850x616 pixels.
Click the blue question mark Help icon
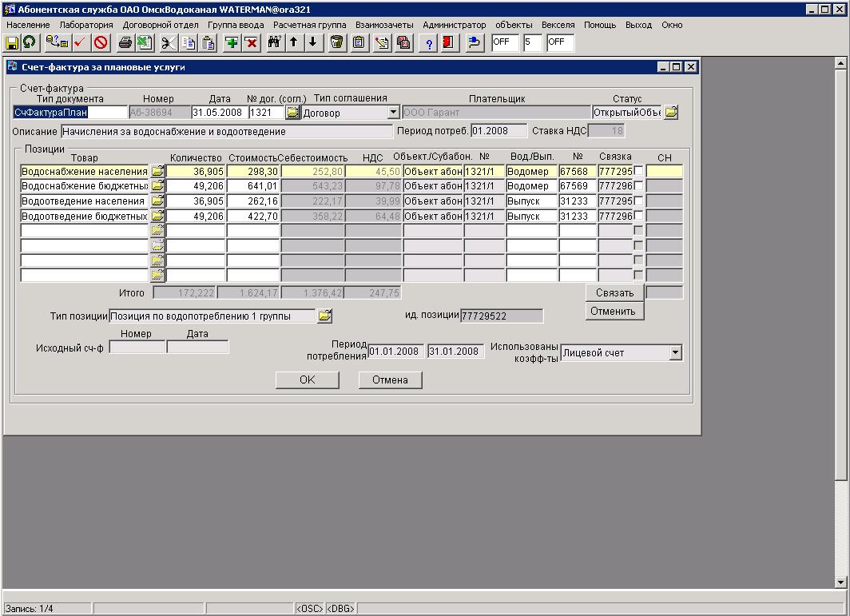429,42
